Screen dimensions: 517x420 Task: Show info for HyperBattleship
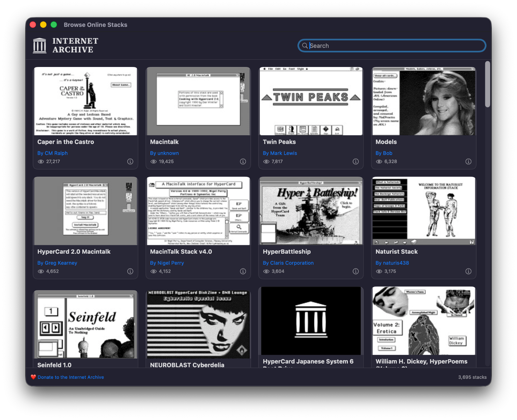click(x=356, y=271)
